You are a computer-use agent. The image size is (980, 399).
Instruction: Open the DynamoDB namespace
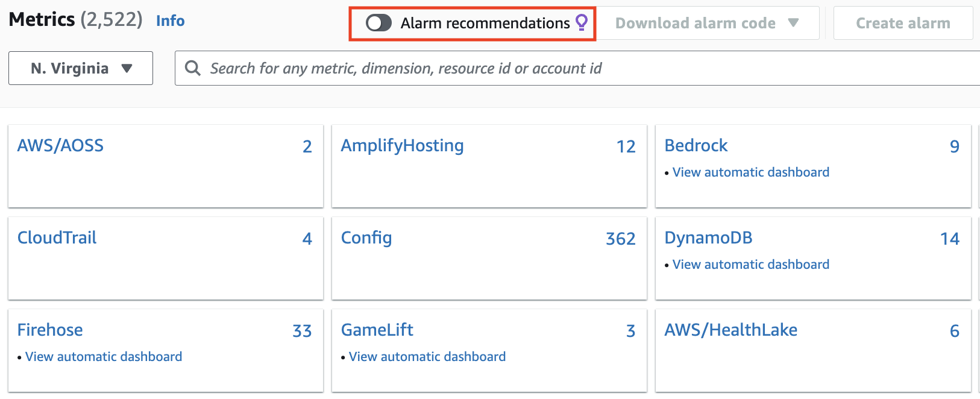[708, 237]
